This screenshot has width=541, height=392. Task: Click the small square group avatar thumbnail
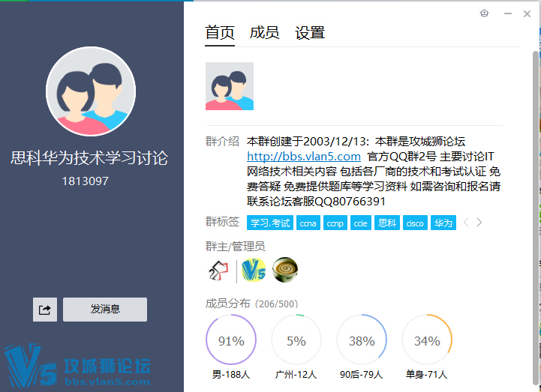[x=230, y=86]
